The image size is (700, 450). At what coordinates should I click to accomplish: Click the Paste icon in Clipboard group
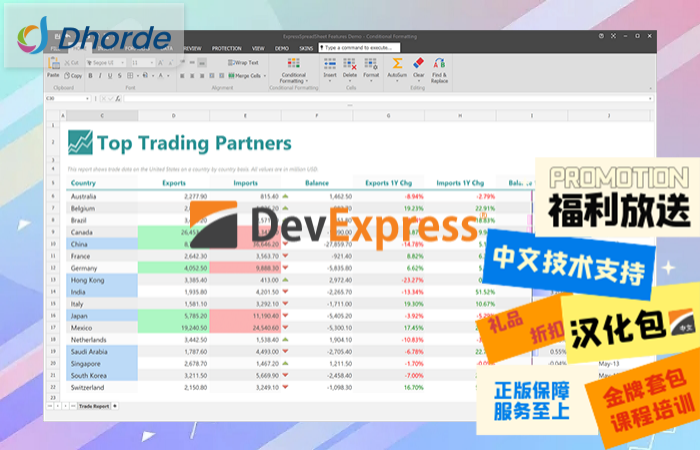[x=54, y=63]
